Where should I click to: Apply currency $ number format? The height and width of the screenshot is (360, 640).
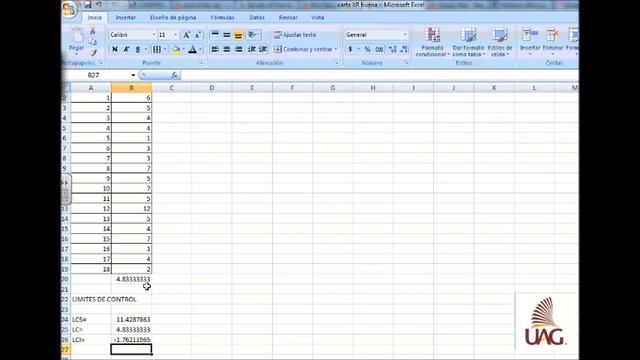coord(350,49)
